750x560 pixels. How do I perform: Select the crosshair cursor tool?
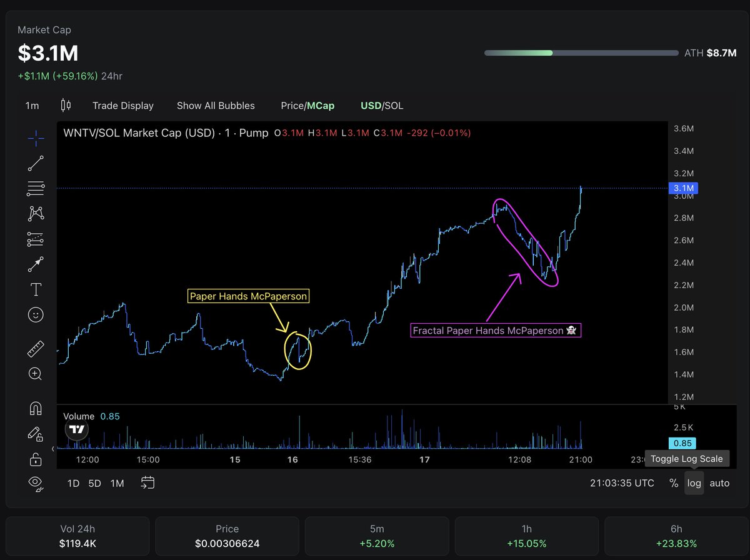pos(36,137)
